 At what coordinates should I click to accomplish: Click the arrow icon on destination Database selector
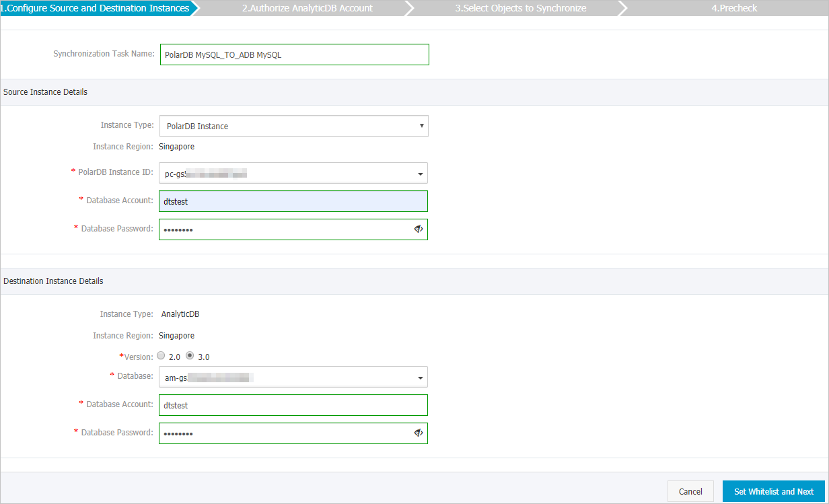click(420, 377)
